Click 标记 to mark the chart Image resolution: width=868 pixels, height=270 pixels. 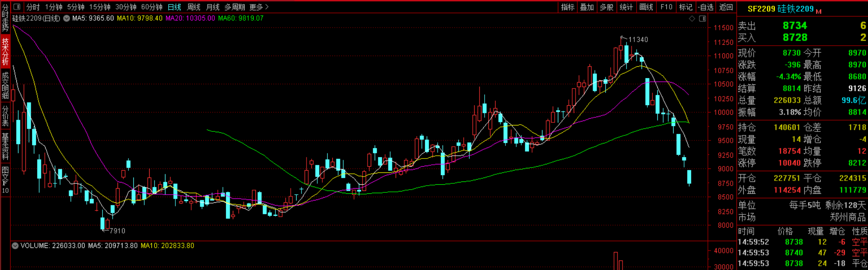tap(685, 7)
